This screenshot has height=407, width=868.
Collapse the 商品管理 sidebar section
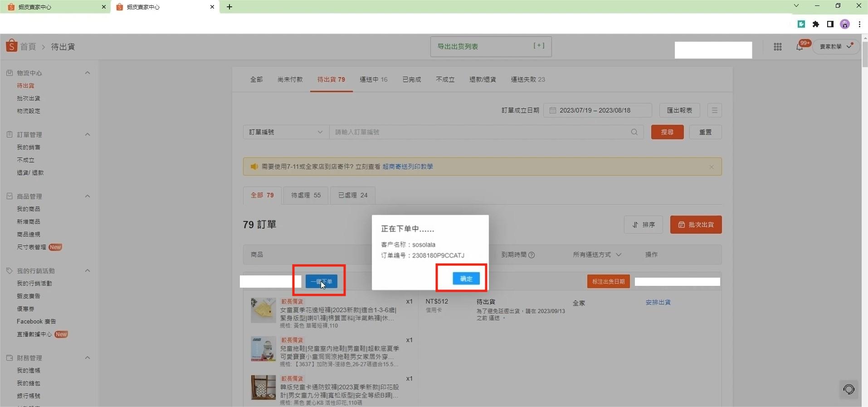pyautogui.click(x=88, y=196)
